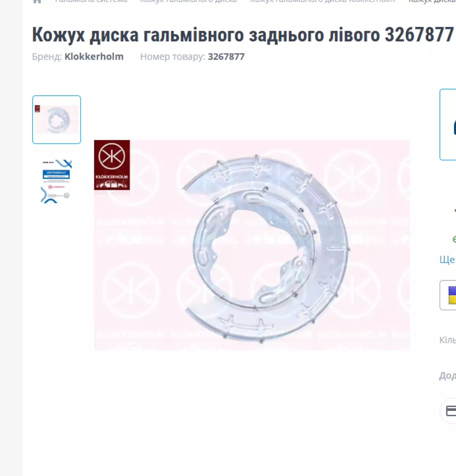The image size is (456, 476).
Task: Click the Klokkerholm logo badge on the photo
Action: 112,165
